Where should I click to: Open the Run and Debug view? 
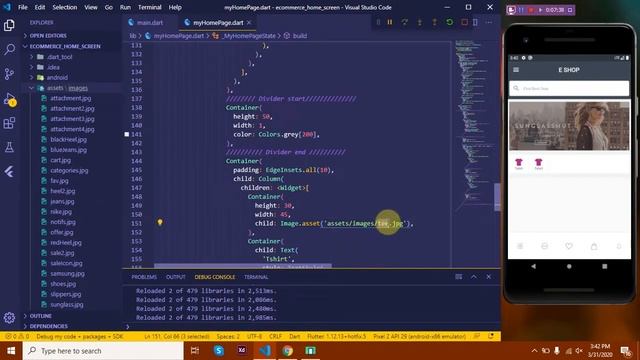point(9,98)
